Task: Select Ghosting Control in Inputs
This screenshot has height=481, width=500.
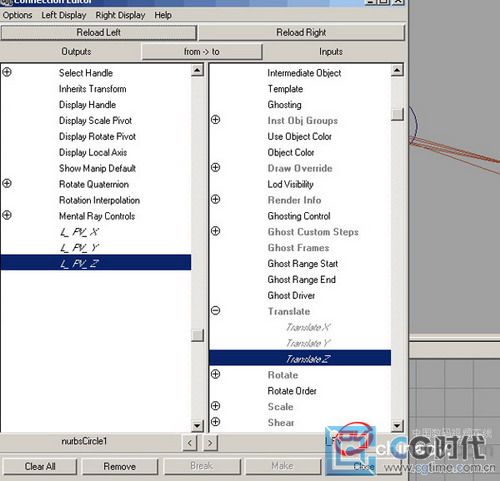Action: pyautogui.click(x=300, y=216)
